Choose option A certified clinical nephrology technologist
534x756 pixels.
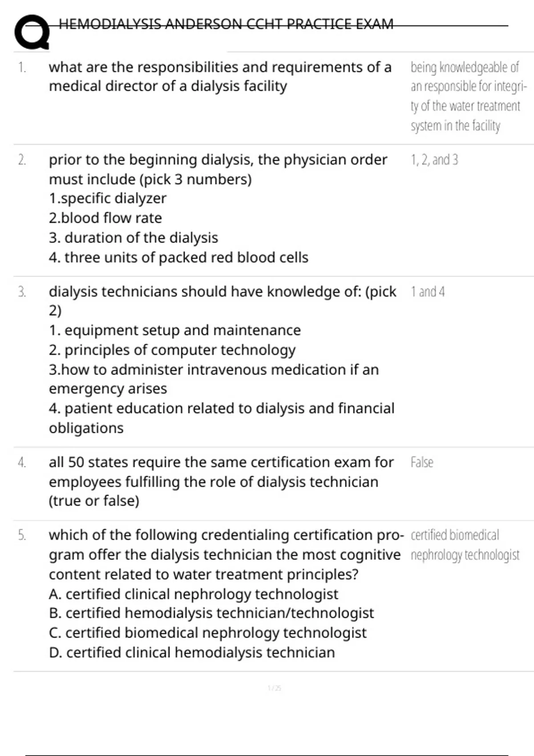(x=194, y=594)
